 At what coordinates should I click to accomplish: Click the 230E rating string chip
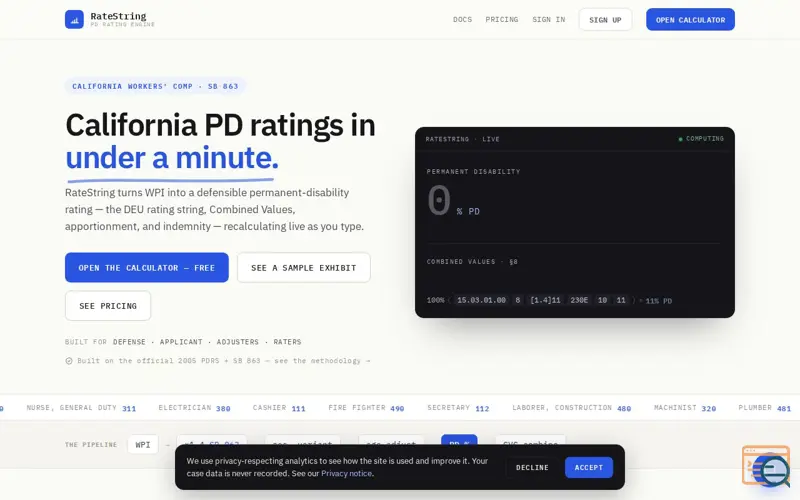pyautogui.click(x=579, y=300)
